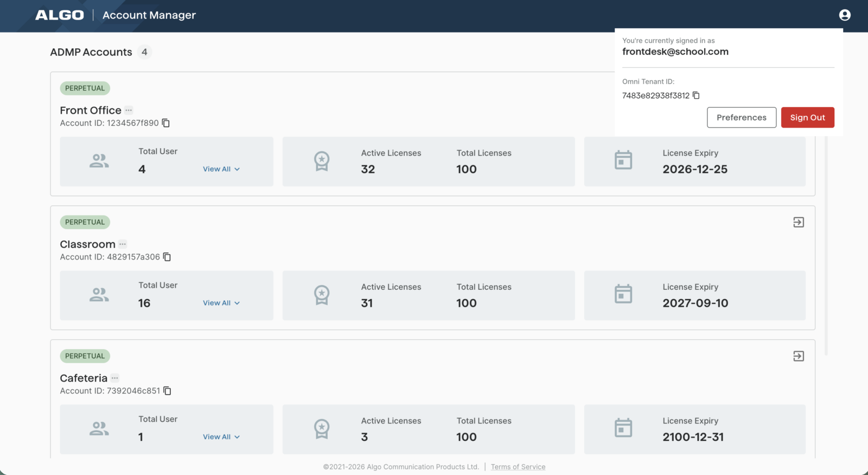The image size is (868, 475).
Task: Expand View All users for Classroom
Action: pyautogui.click(x=221, y=303)
